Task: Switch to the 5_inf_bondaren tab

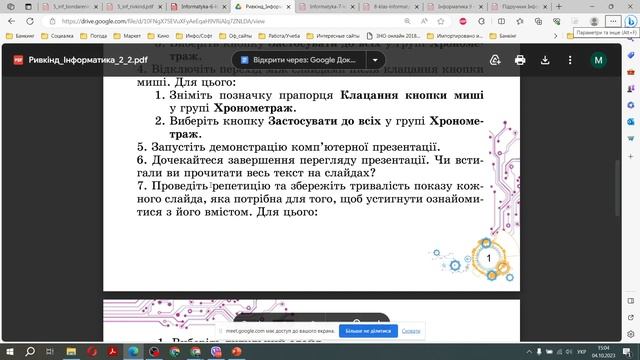Action: 70,7
